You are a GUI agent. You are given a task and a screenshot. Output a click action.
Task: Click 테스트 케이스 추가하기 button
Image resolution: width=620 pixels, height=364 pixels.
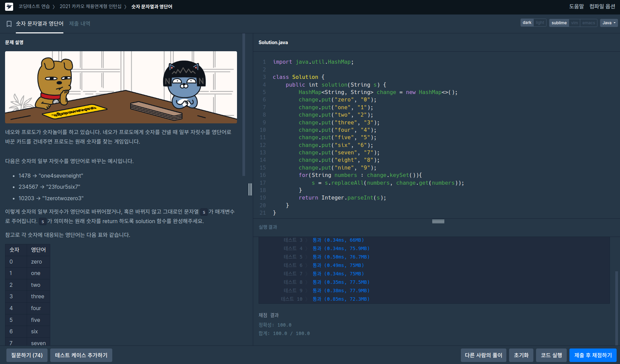coord(81,355)
